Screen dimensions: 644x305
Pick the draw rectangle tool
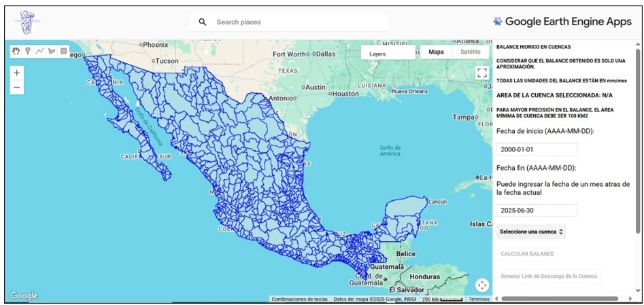pyautogui.click(x=63, y=51)
